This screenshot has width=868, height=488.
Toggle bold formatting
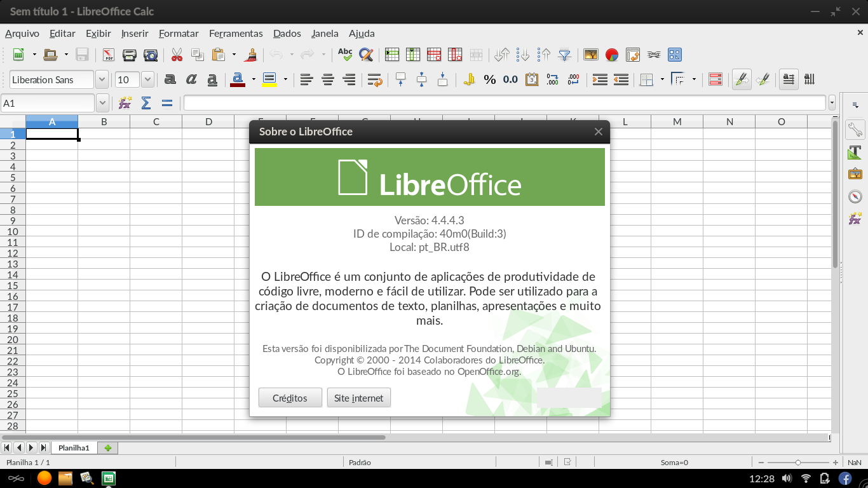click(170, 79)
